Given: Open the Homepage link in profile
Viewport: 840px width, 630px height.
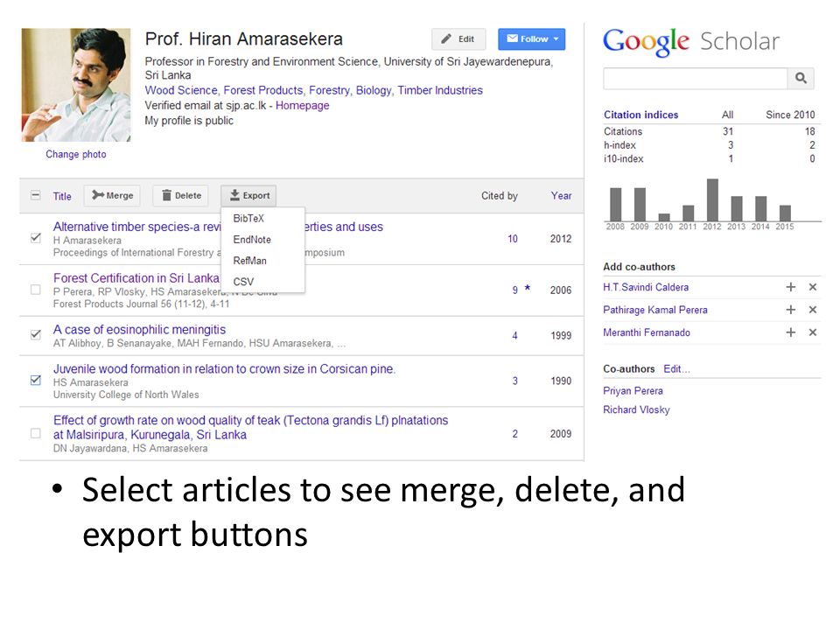Looking at the screenshot, I should tap(302, 106).
